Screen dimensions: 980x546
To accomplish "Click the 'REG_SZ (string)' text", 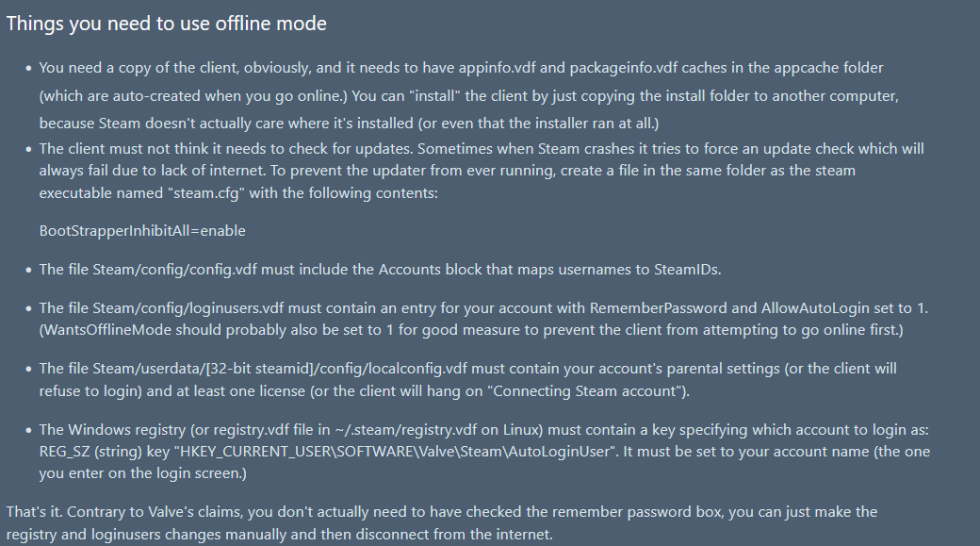I will pyautogui.click(x=90, y=452).
